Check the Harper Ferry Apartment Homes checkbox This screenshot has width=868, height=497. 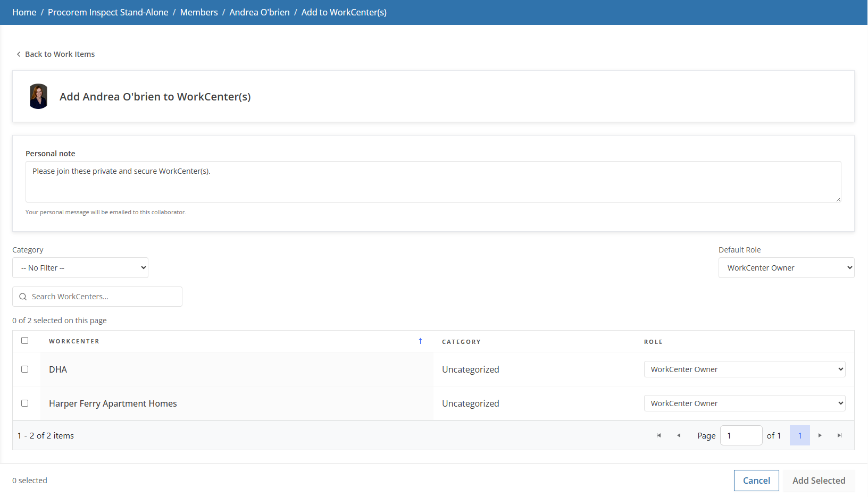24,403
